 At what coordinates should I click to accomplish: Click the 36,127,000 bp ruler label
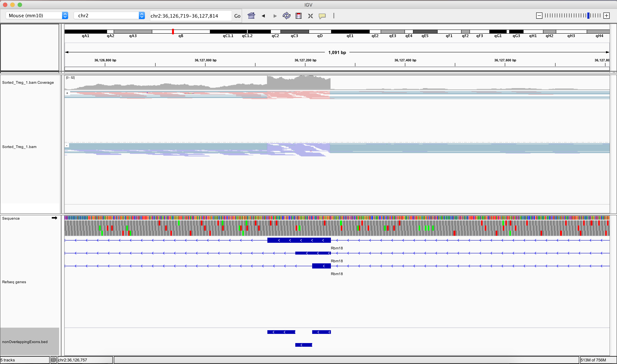[x=205, y=60]
